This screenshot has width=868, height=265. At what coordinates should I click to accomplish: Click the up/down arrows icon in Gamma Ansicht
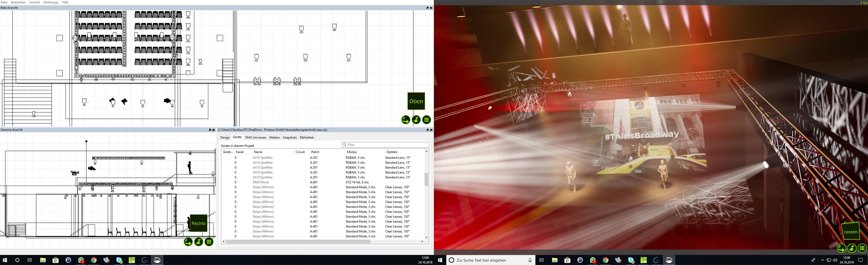tap(199, 242)
